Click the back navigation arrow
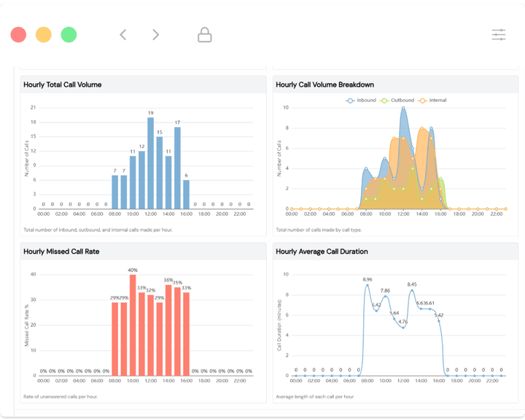This screenshot has width=525, height=420. pos(123,34)
